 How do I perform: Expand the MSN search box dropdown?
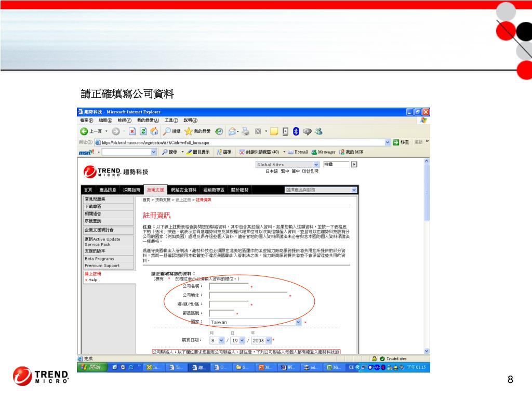click(x=154, y=152)
